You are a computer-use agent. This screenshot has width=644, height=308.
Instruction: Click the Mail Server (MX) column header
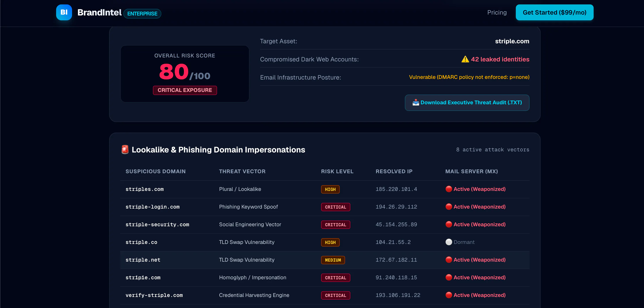[471, 171]
